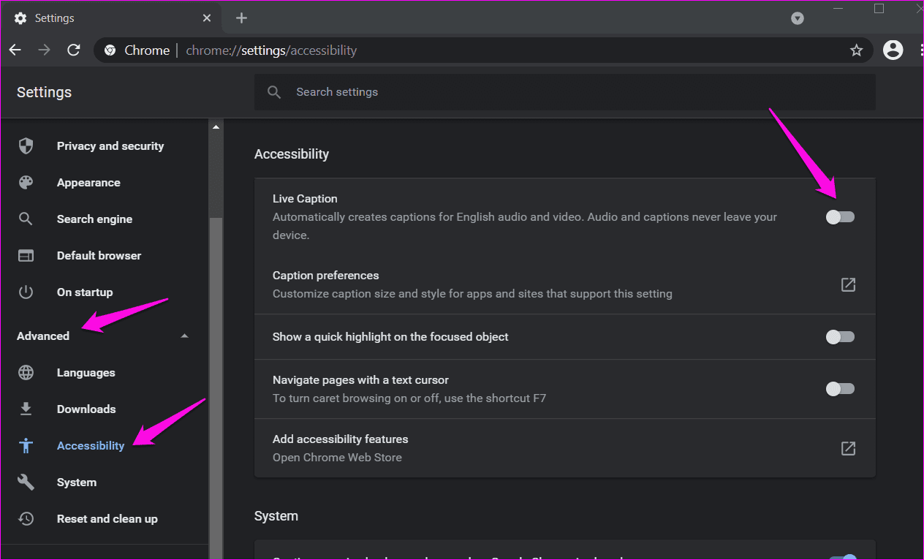
Task: Click the Chrome site info icon in the address bar
Action: coord(110,50)
